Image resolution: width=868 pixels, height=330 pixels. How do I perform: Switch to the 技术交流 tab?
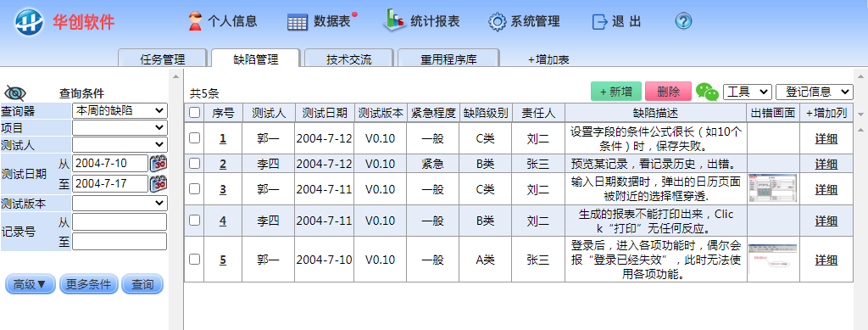[x=348, y=59]
